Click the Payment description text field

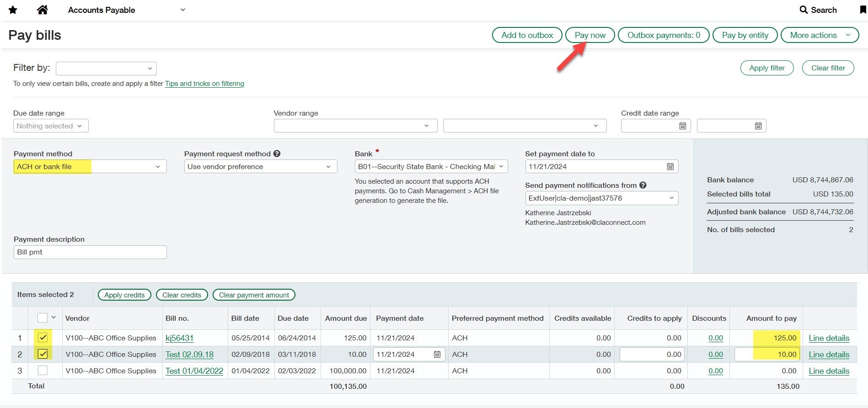[90, 252]
